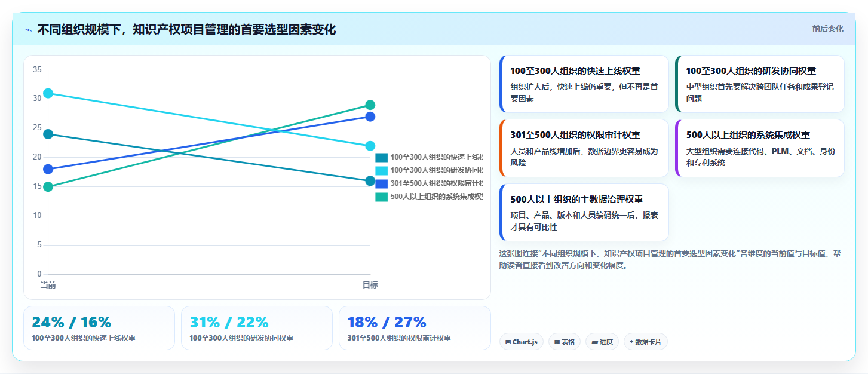Click the description paragraph starting 这张图连接
The image size is (868, 374).
click(x=670, y=259)
